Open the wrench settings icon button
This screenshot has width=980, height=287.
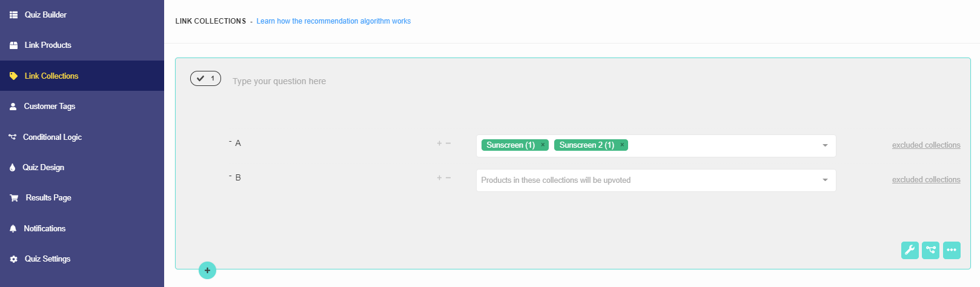point(910,250)
